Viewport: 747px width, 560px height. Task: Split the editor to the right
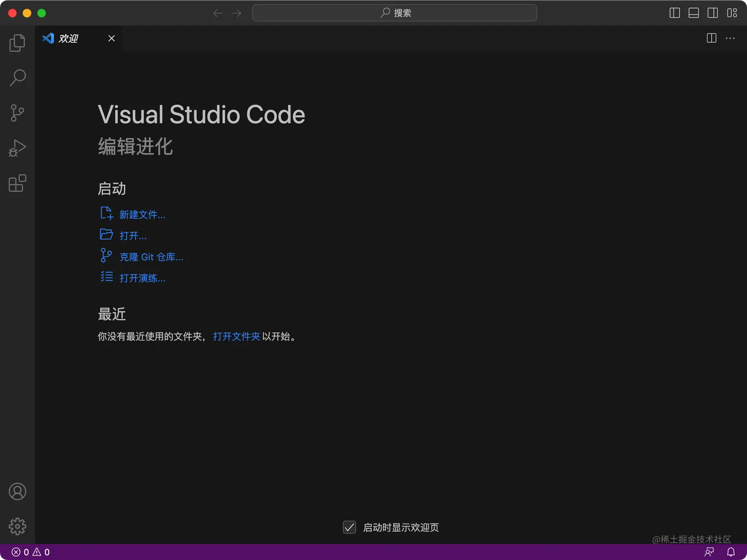point(711,38)
